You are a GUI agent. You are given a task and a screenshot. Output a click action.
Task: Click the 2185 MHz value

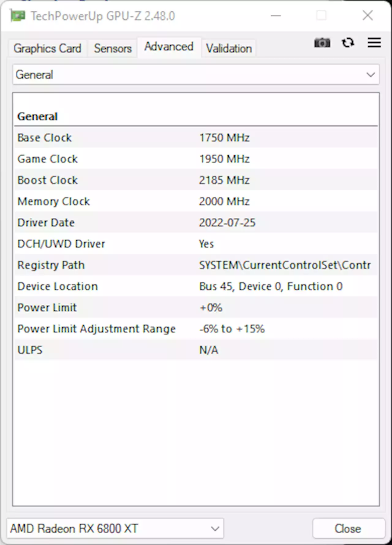224,180
